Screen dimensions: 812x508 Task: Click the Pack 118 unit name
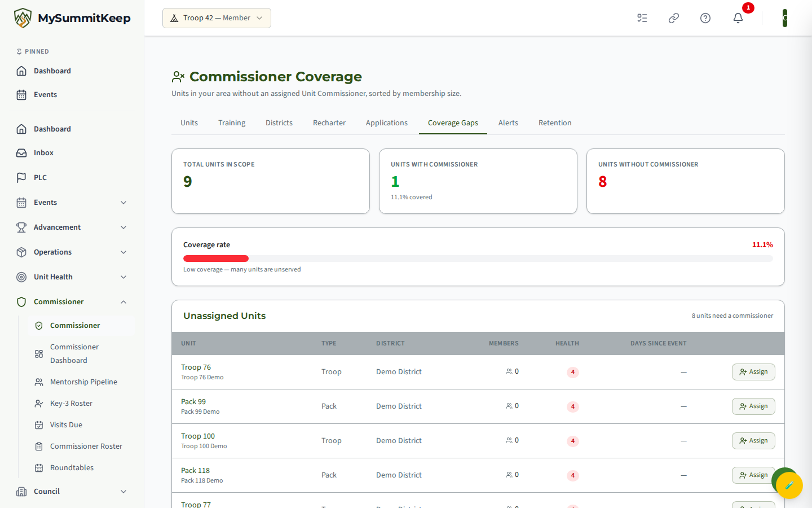195,471
